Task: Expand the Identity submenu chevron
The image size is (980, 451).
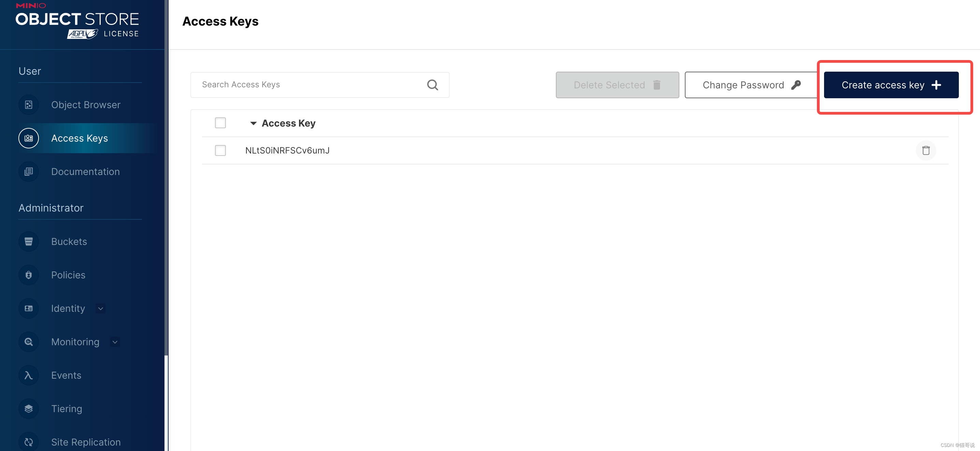Action: pos(100,308)
